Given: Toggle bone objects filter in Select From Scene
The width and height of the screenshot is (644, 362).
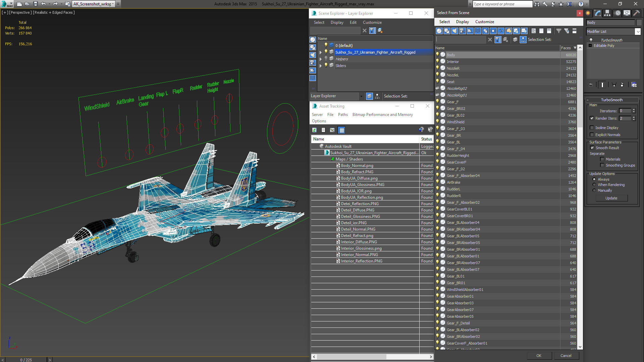Looking at the screenshot, I should click(501, 31).
